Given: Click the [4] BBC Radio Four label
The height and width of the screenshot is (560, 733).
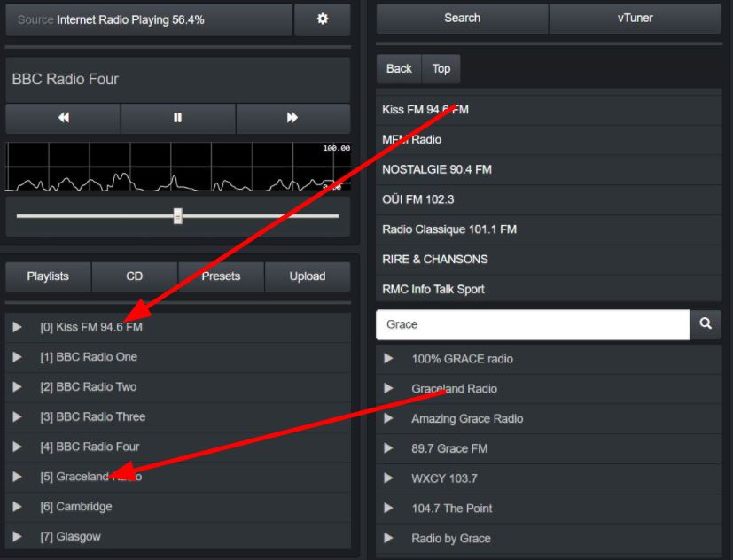Looking at the screenshot, I should [x=90, y=447].
